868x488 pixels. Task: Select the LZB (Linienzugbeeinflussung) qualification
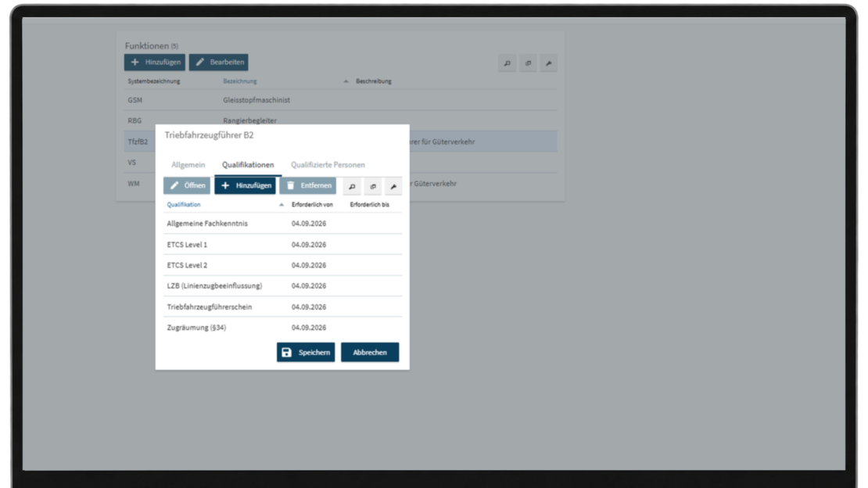[282, 285]
